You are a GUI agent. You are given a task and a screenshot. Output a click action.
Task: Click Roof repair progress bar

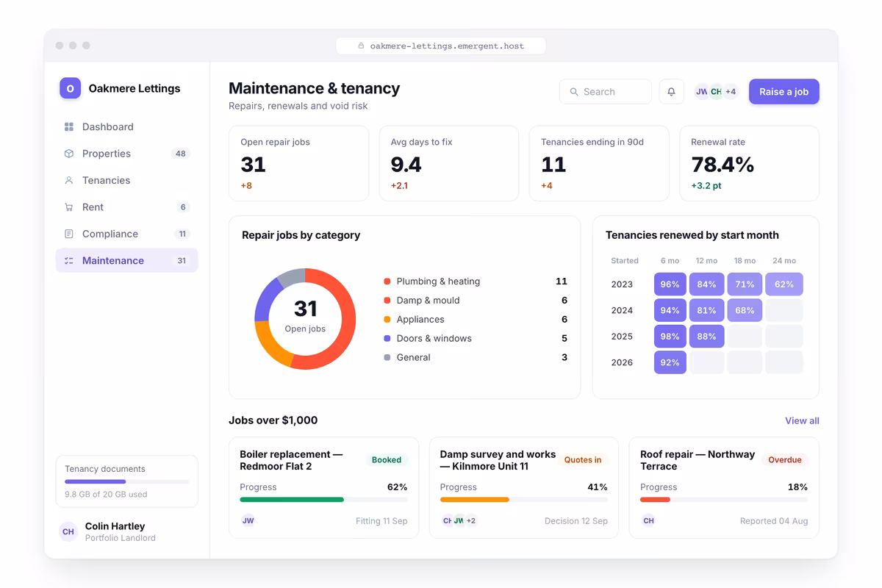[x=724, y=500]
